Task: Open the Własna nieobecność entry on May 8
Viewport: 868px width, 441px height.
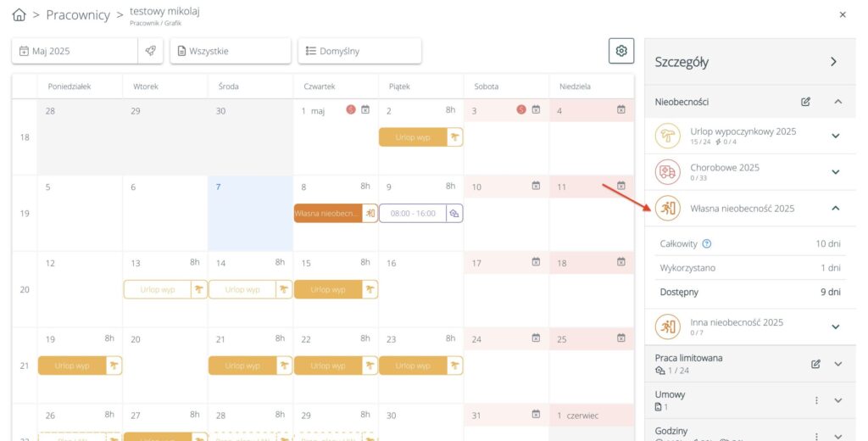Action: 329,214
